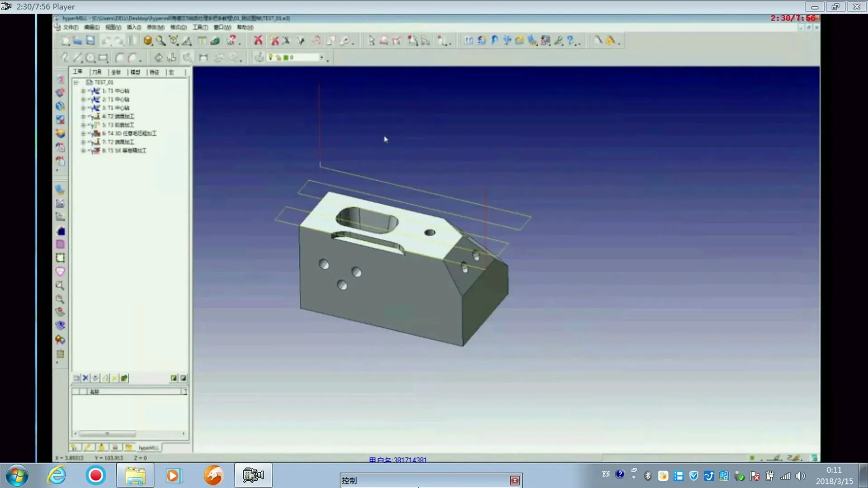Toggle checkmark on job 1 T1 drilling

pos(90,91)
